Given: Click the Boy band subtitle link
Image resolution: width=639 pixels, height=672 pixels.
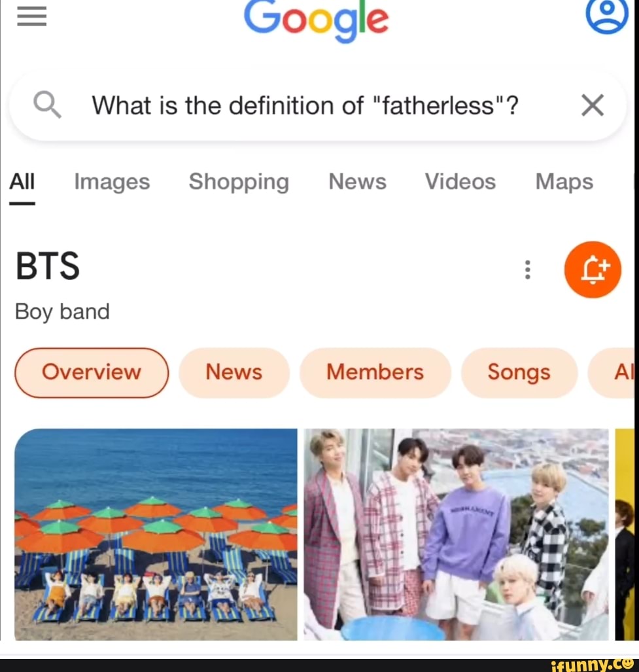Looking at the screenshot, I should (61, 311).
